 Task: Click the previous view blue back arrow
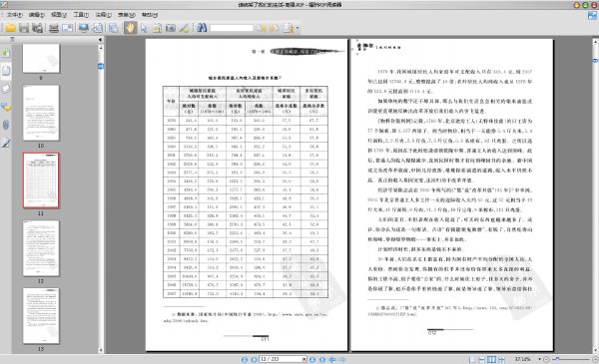[x=332, y=359]
